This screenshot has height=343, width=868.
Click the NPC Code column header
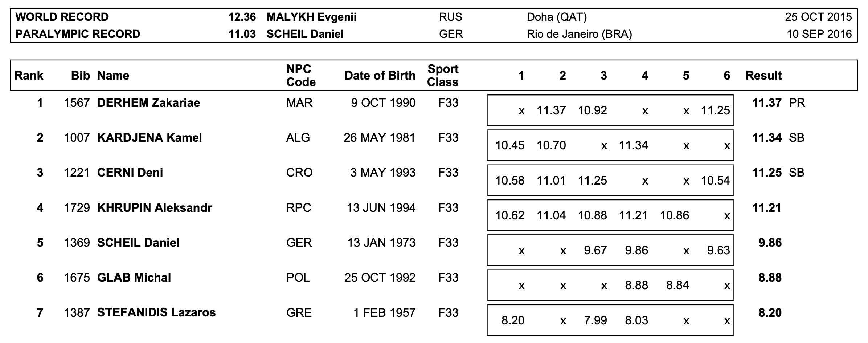click(301, 76)
